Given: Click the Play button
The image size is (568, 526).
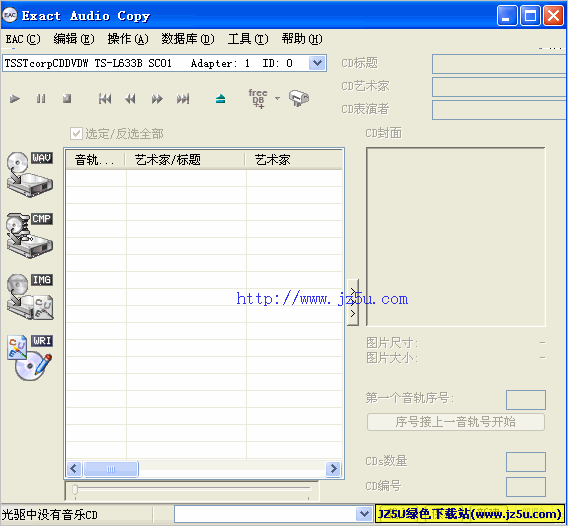Looking at the screenshot, I should [14, 99].
